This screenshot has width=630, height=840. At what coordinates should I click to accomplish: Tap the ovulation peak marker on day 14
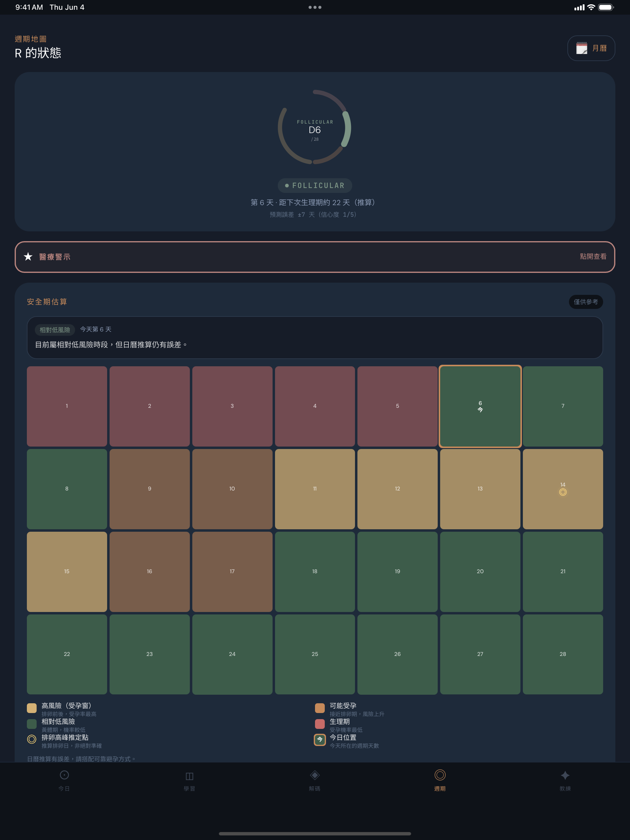[x=563, y=492]
